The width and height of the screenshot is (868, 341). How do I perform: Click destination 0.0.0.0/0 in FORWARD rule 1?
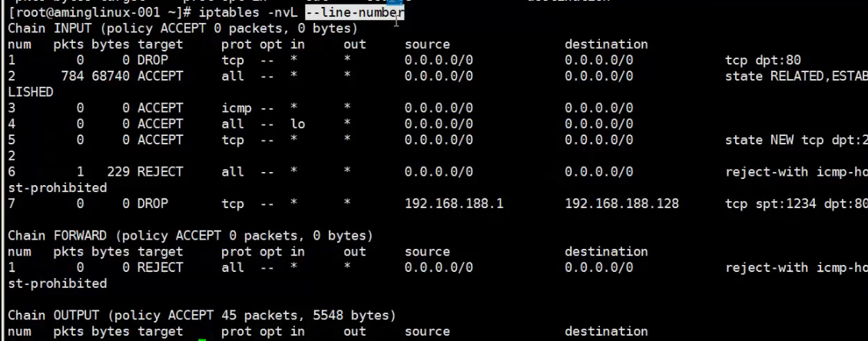click(x=599, y=268)
